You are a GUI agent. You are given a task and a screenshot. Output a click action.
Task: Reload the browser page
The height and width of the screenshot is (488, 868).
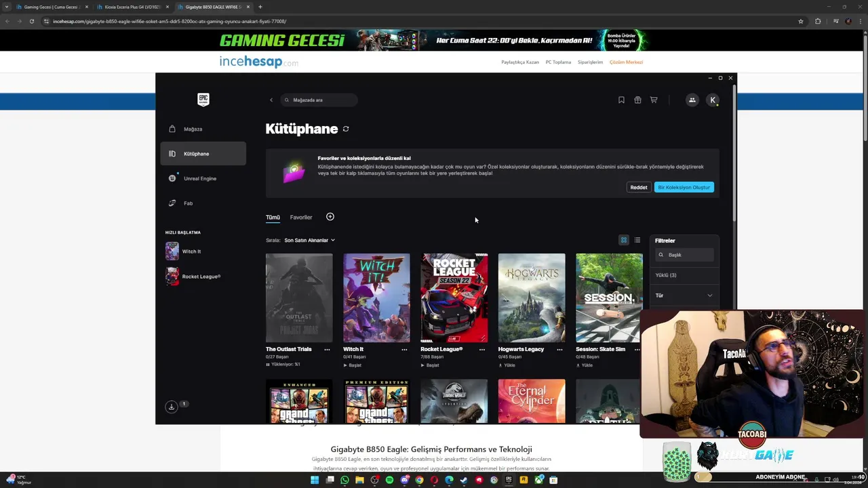[x=31, y=21]
